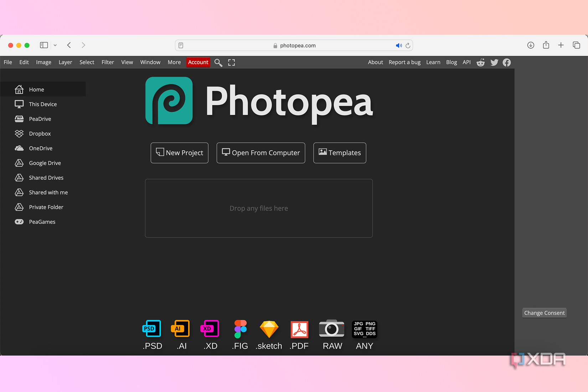Open the Select menu
Screen dimensions: 588x392
point(87,62)
